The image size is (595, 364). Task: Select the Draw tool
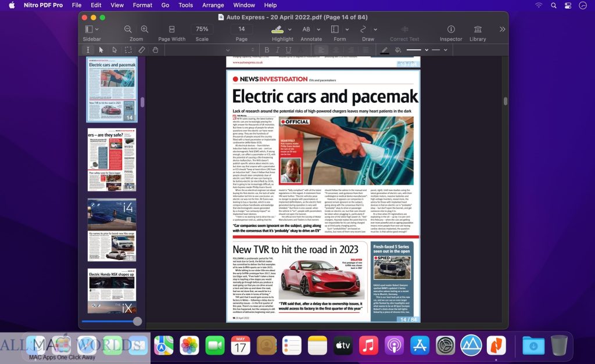tap(363, 29)
